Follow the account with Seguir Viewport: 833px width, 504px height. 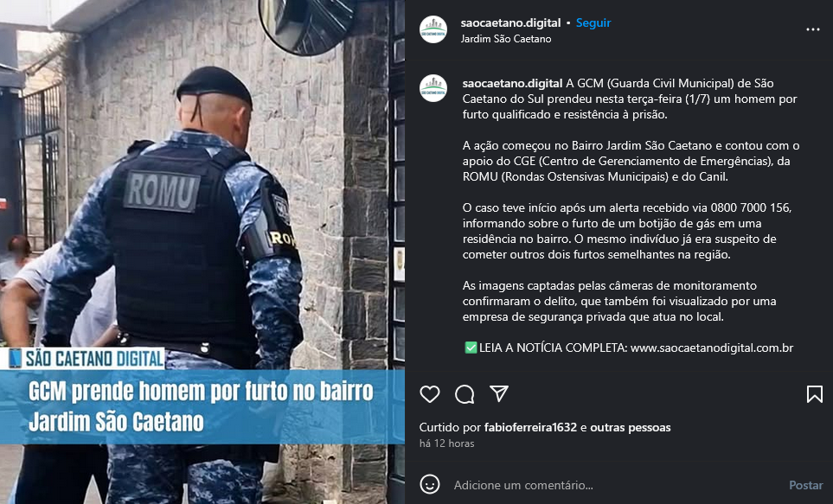point(593,22)
